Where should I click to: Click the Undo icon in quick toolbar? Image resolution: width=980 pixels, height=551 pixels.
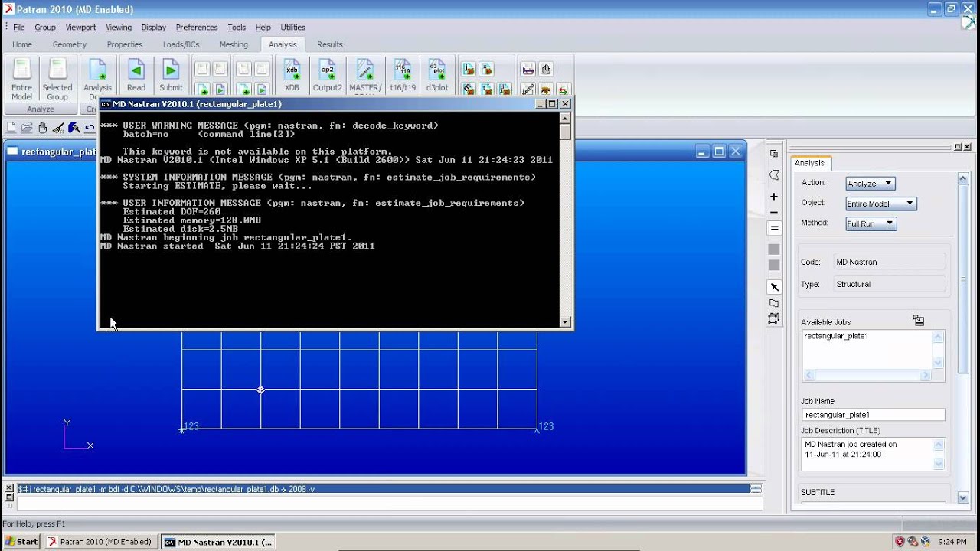coord(90,128)
